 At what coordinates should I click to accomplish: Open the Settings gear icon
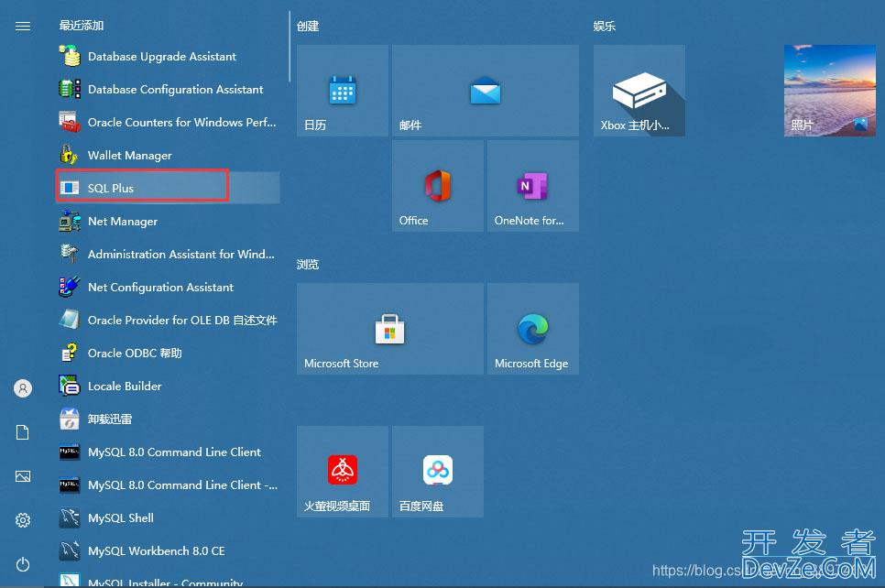[x=23, y=520]
